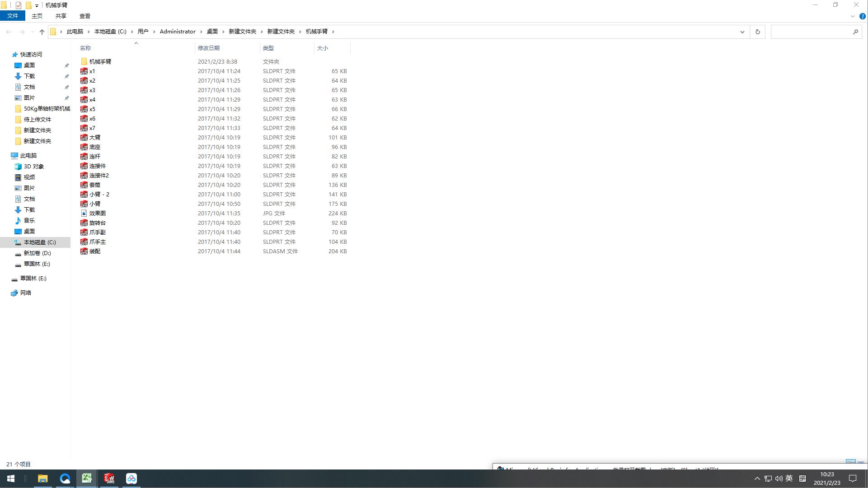Image resolution: width=868 pixels, height=488 pixels.
Task: Sort files by 修改日期 column header
Action: [x=209, y=48]
